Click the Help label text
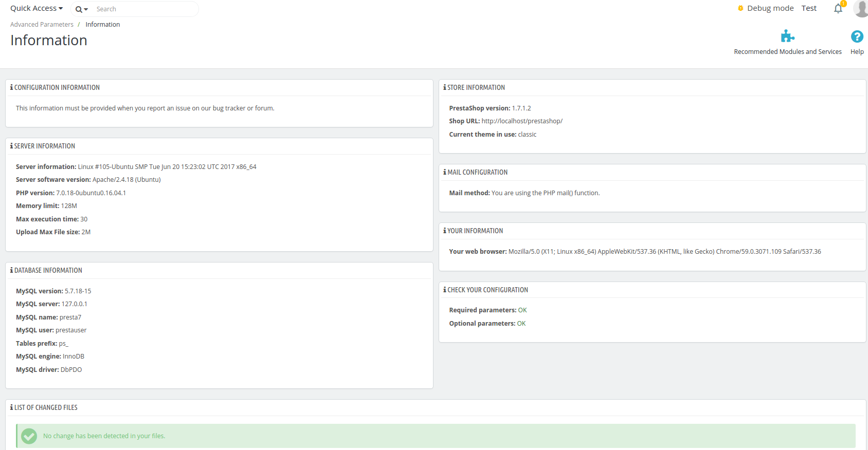The height and width of the screenshot is (450, 868). click(x=857, y=52)
